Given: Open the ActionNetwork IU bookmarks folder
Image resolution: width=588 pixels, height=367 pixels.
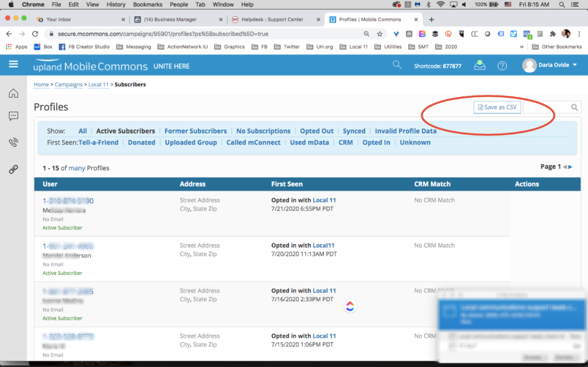Looking at the screenshot, I should click(x=183, y=47).
